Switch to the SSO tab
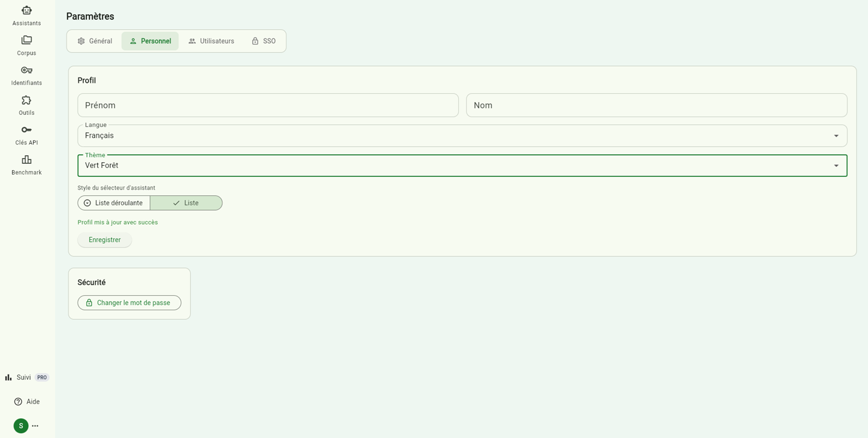Viewport: 868px width, 438px height. pyautogui.click(x=263, y=41)
